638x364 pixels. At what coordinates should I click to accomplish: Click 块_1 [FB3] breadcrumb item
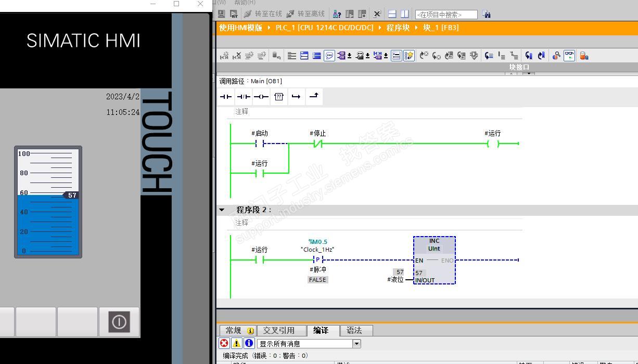(x=441, y=28)
